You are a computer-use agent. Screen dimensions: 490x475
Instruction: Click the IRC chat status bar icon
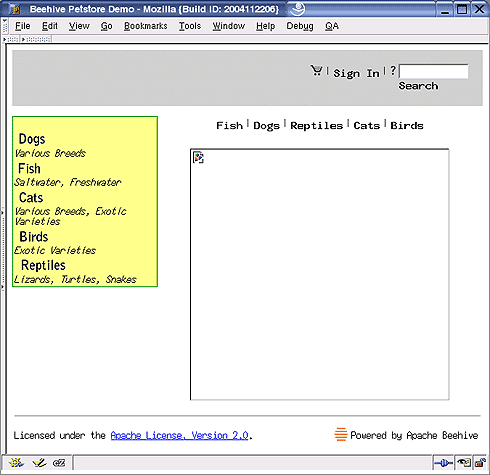(x=59, y=463)
